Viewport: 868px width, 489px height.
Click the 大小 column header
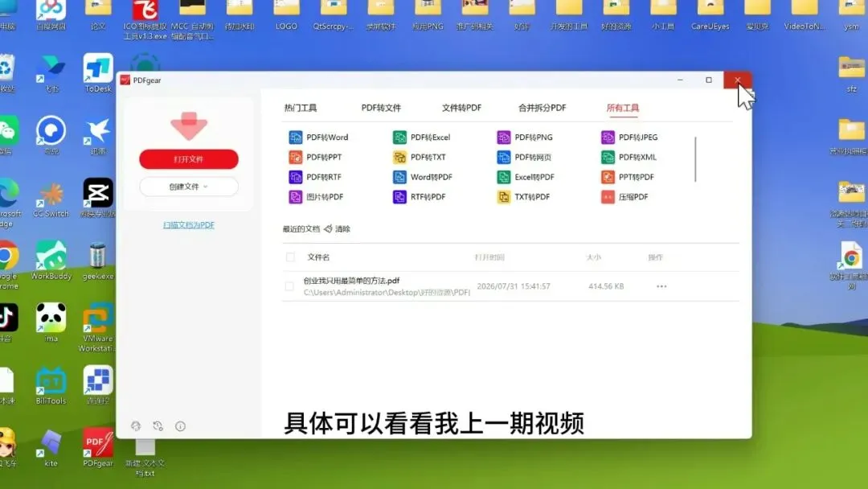[x=593, y=257]
